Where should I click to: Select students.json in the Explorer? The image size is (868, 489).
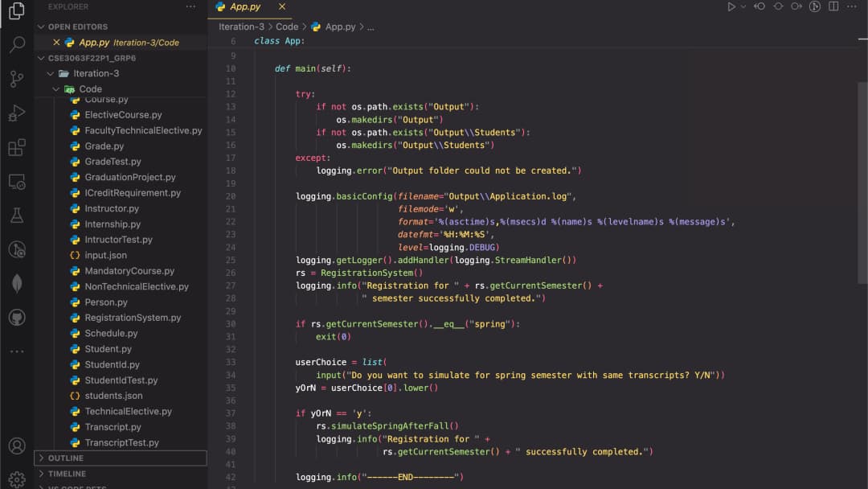(x=113, y=395)
